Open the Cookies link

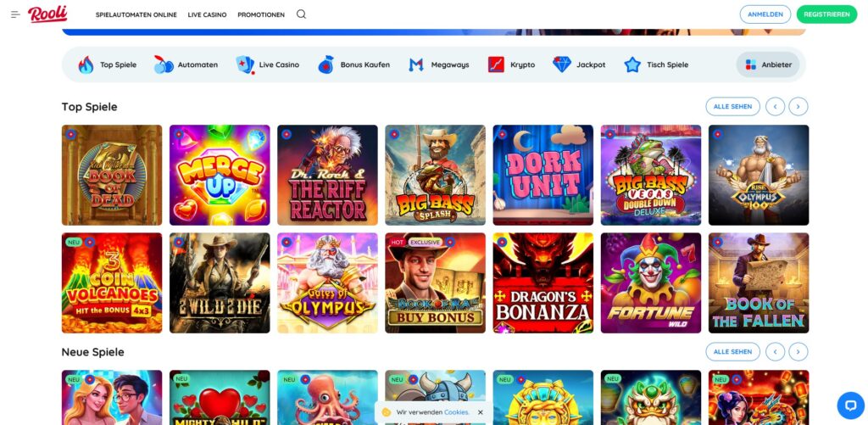pos(456,412)
